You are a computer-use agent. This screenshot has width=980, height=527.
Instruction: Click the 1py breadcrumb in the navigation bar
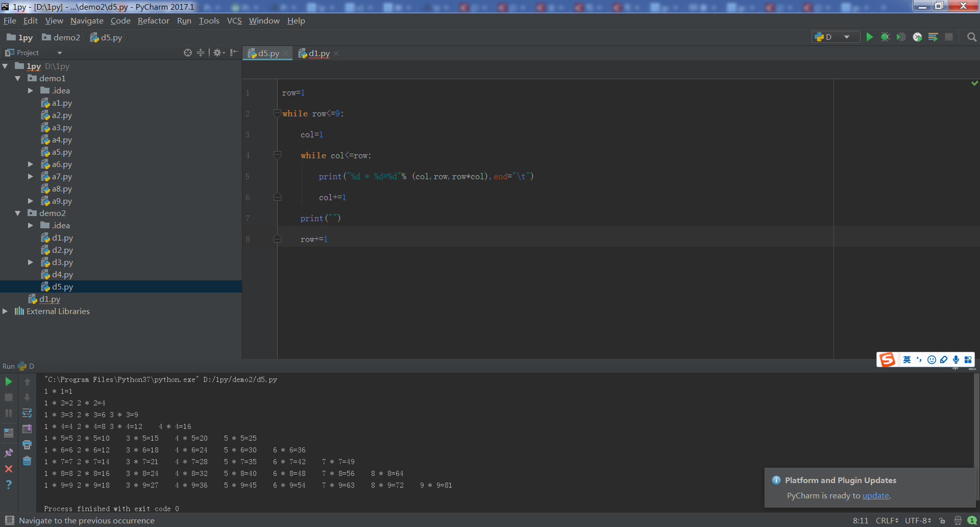coord(20,37)
